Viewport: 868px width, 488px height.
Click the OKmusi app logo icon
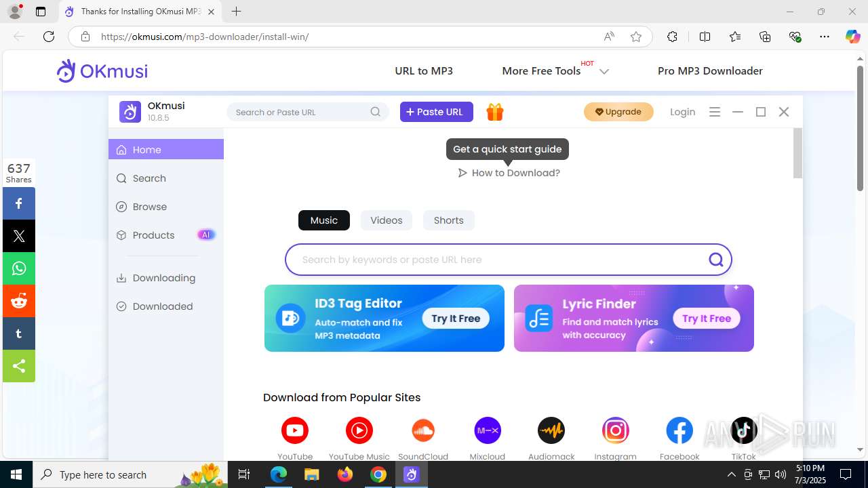(130, 112)
